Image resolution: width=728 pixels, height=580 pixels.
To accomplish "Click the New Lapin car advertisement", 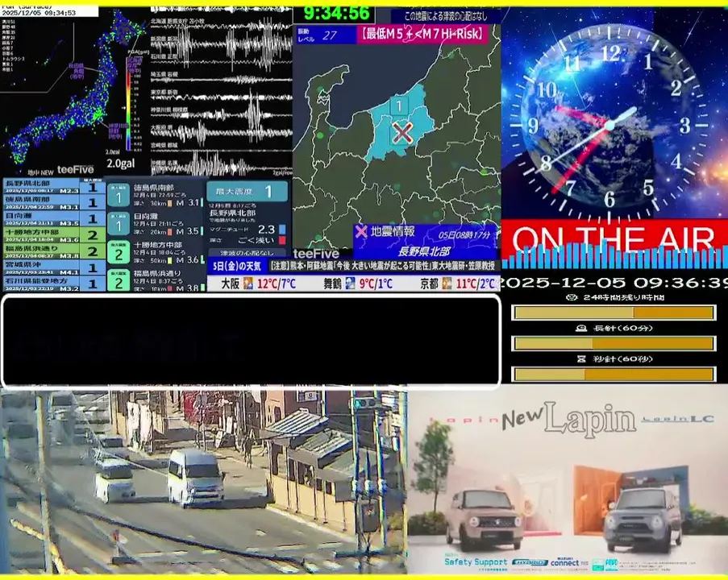I will 568,481.
